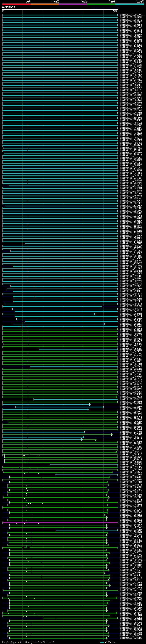Click the ~60% identity label
The width and height of the screenshot is (146, 644).
tap(83, 2)
